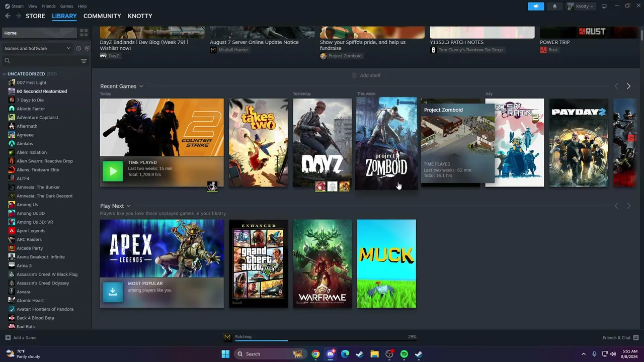Open the Games menu
Image resolution: width=644 pixels, height=362 pixels.
pyautogui.click(x=66, y=6)
